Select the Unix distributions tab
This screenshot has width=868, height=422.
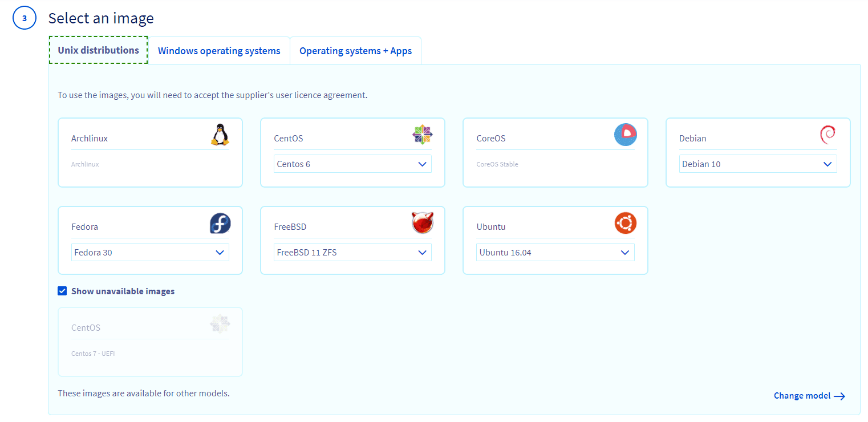tap(98, 50)
